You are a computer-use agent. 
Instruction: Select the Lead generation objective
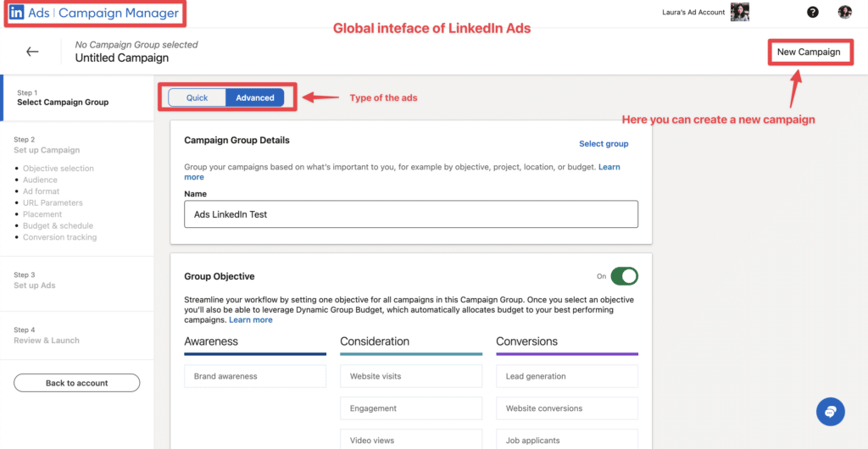(567, 376)
